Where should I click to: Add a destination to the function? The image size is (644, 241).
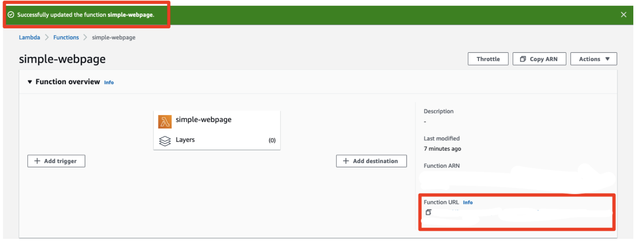[371, 161]
